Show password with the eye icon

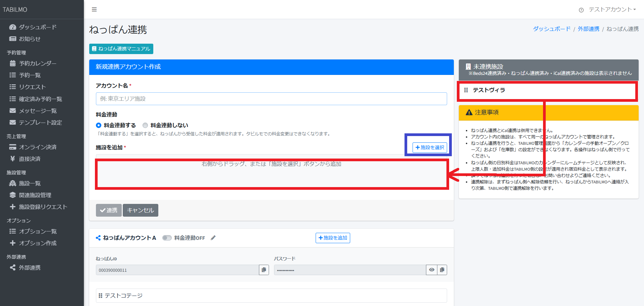coord(432,270)
